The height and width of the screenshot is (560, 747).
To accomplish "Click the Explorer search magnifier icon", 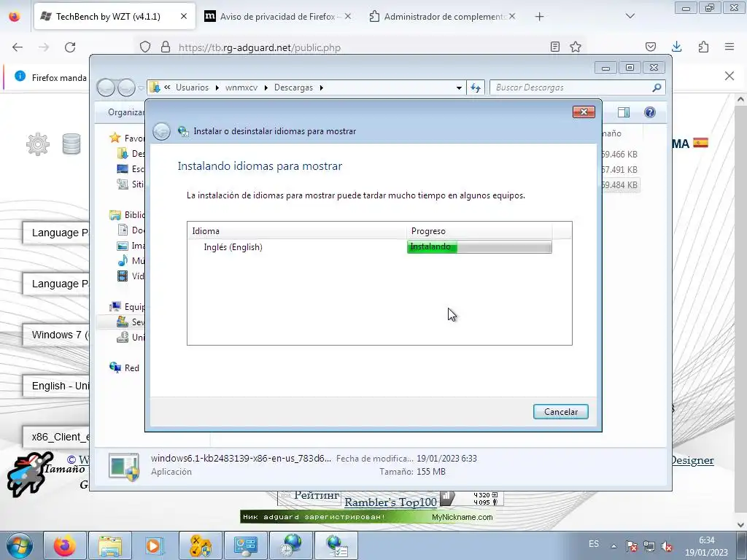I will tap(657, 87).
